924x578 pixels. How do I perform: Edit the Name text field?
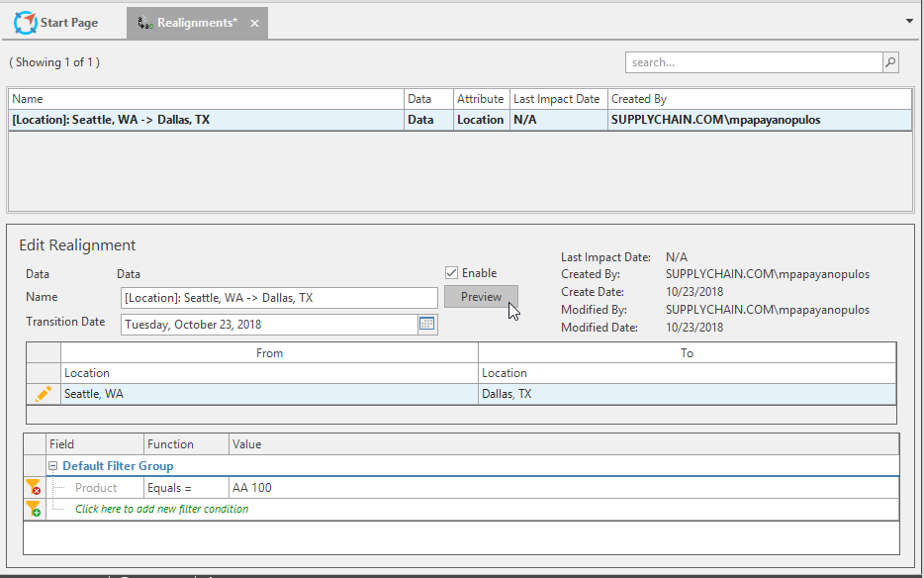tap(279, 298)
